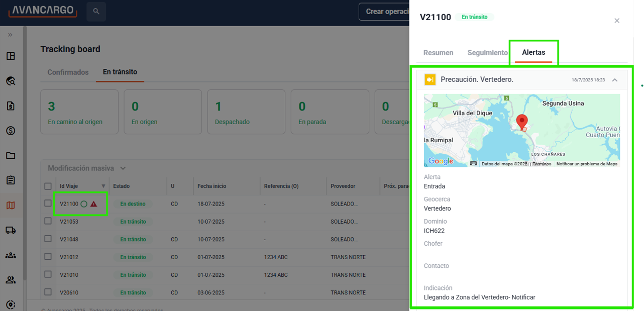Open the folder icon in sidebar

point(11,156)
